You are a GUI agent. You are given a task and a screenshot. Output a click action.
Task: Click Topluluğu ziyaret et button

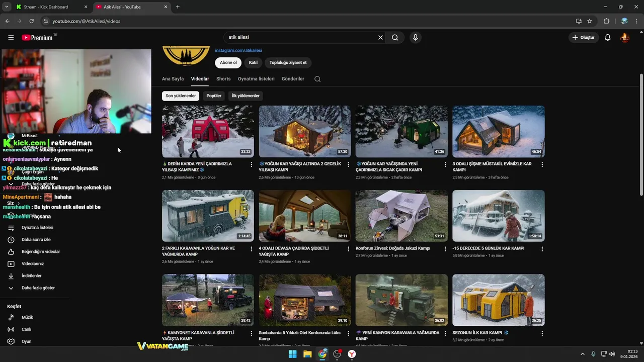coord(288,63)
